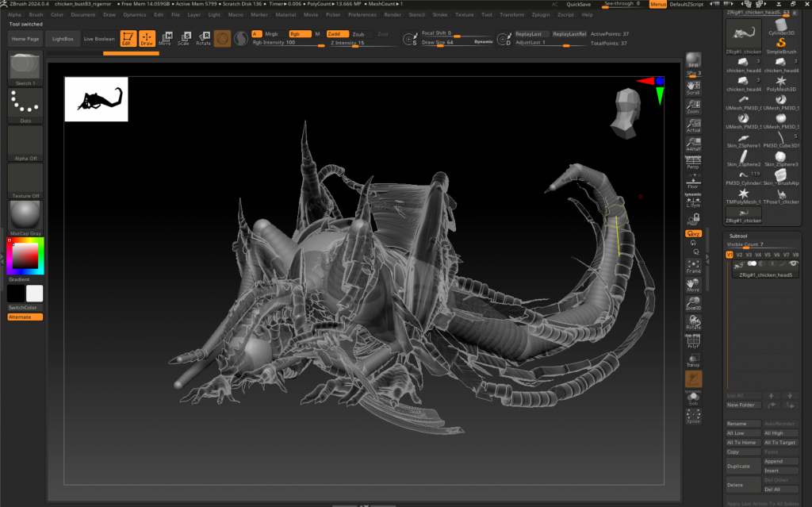This screenshot has height=507, width=812.
Task: Click the Actual size icon
Action: (x=693, y=125)
